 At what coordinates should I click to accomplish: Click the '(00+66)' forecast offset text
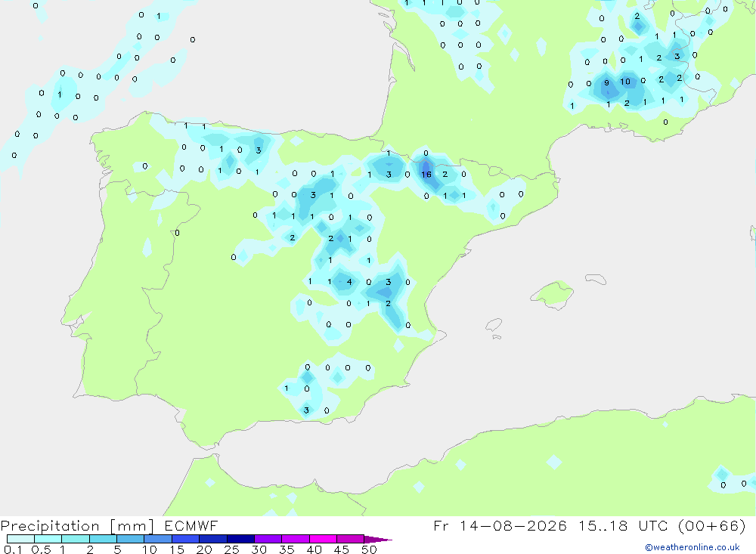711,525
